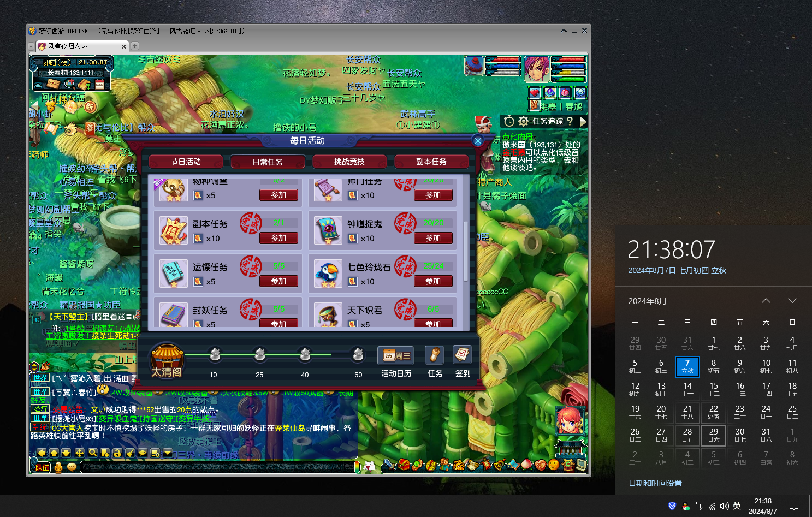Screen dimensions: 812x517
Task: Open the task tracking gear settings
Action: 523,121
